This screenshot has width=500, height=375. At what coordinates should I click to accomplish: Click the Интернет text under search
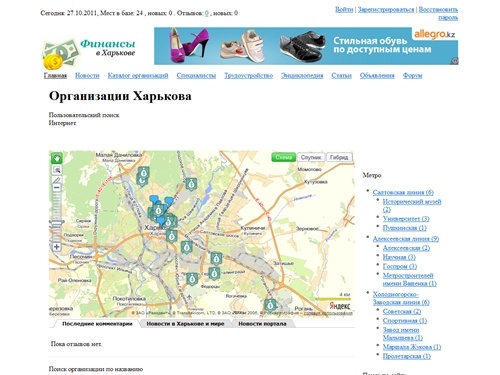coord(62,123)
